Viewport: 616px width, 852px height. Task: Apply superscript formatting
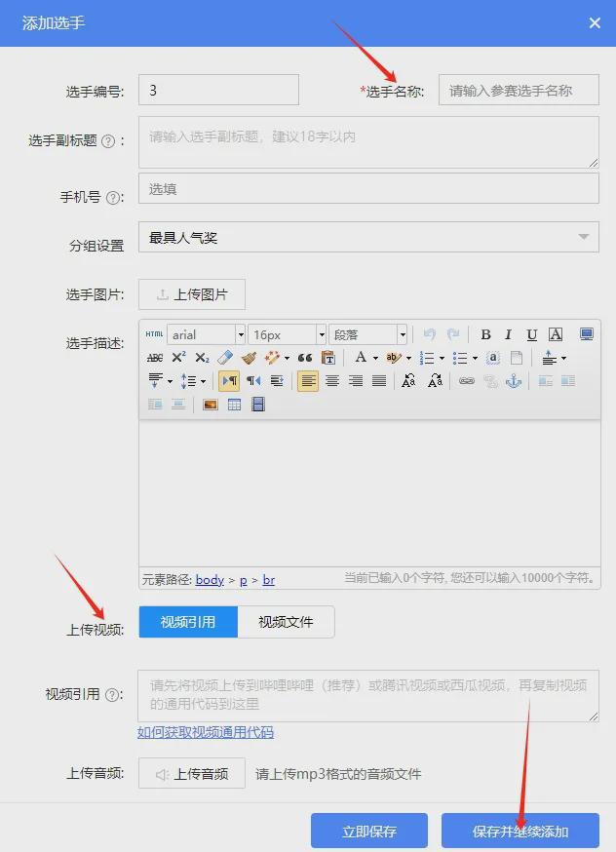click(x=178, y=358)
